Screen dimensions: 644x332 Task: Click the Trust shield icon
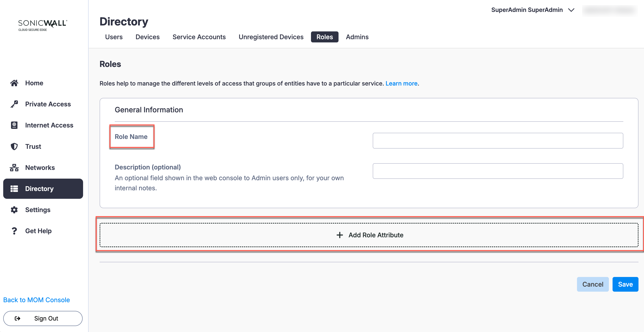pyautogui.click(x=14, y=146)
